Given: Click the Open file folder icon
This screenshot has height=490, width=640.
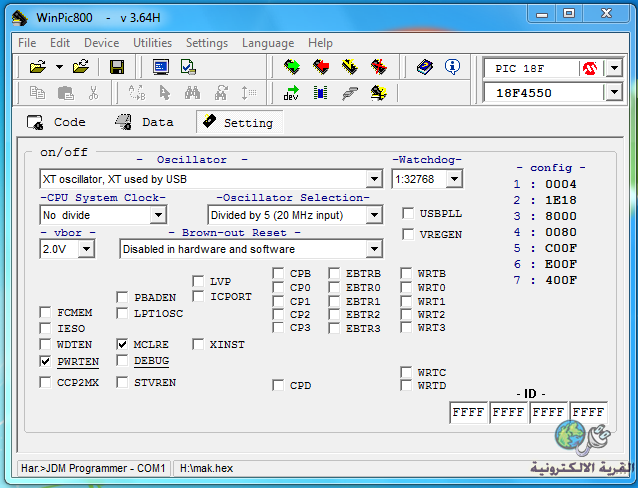Looking at the screenshot, I should [38, 67].
